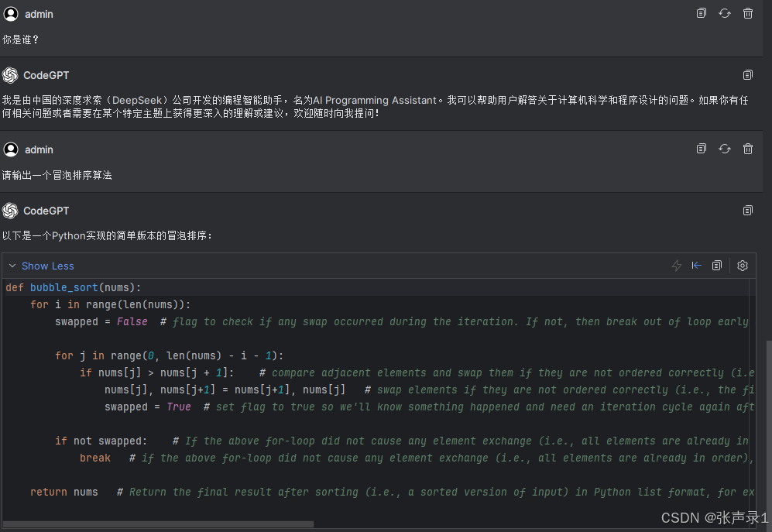This screenshot has width=772, height=532.
Task: Reload the response for '请输出一个冒泡排序算法' message
Action: pyautogui.click(x=724, y=149)
